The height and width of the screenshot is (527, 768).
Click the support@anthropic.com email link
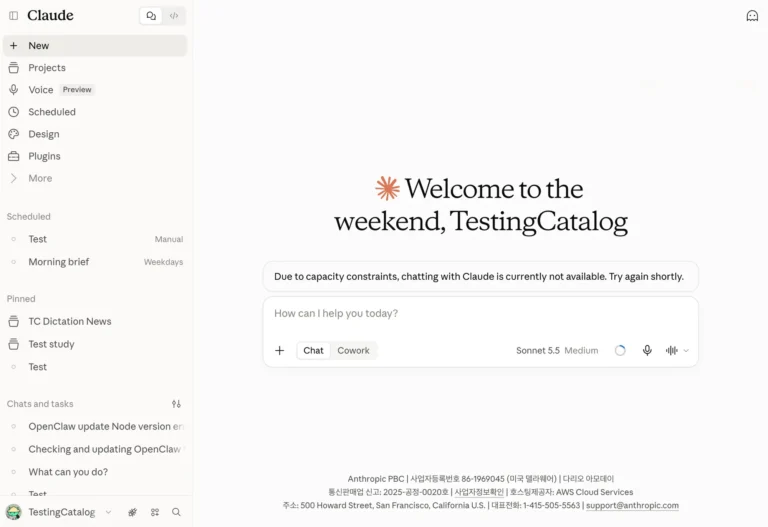point(632,505)
